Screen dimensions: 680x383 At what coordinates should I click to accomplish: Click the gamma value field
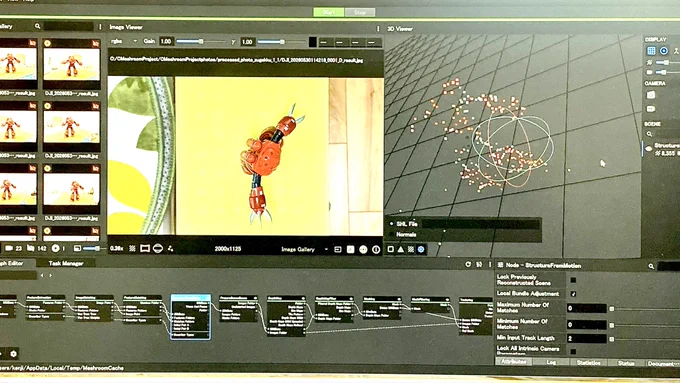tap(247, 42)
